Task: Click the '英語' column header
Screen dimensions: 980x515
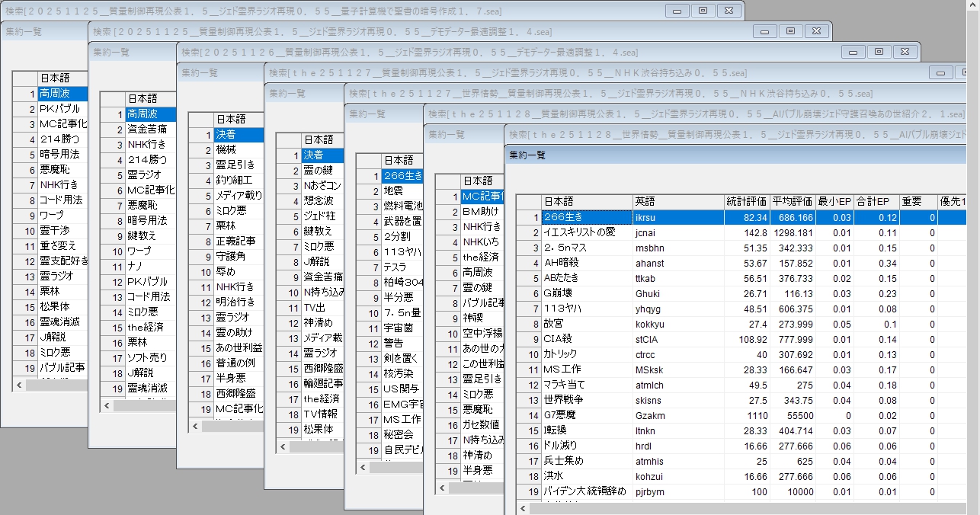Action: pos(677,202)
